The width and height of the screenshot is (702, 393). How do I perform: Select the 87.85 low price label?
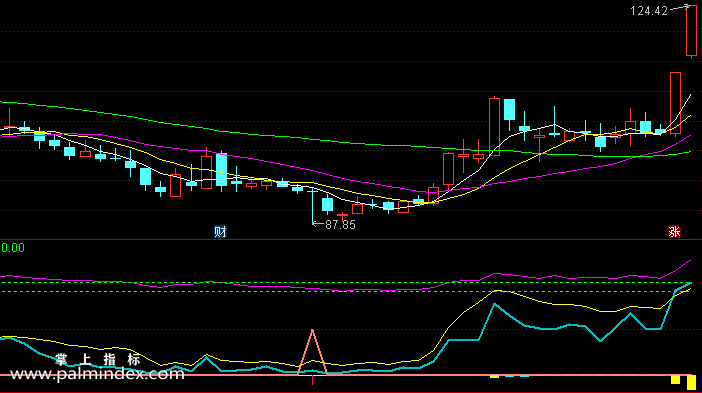(340, 225)
